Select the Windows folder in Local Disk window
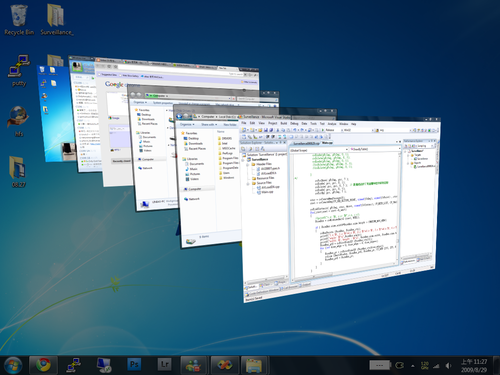Screen dimensions: 500x375 click(x=227, y=178)
